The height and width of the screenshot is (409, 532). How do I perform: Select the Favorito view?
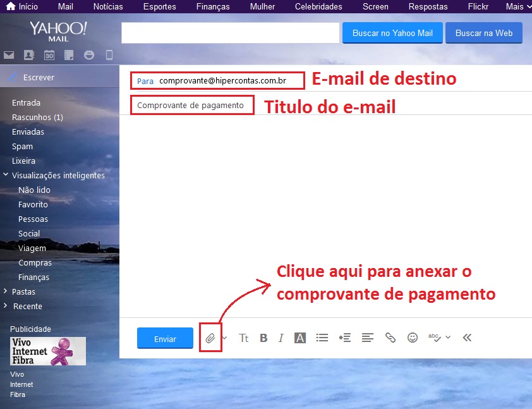[33, 204]
